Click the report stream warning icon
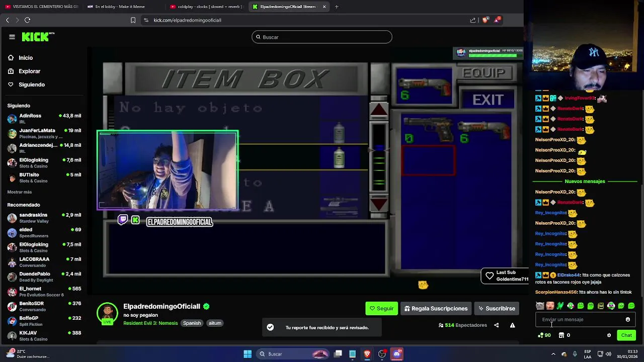This screenshot has height=362, width=644. [x=512, y=325]
